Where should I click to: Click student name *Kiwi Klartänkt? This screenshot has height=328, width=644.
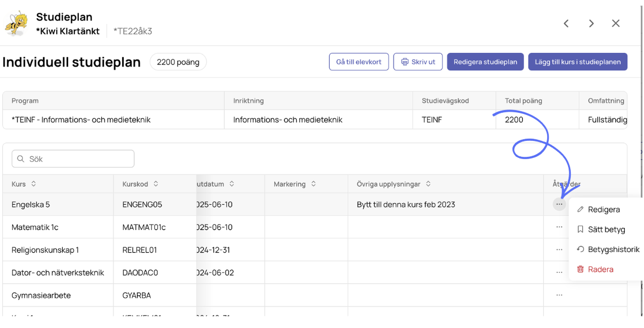pos(68,31)
